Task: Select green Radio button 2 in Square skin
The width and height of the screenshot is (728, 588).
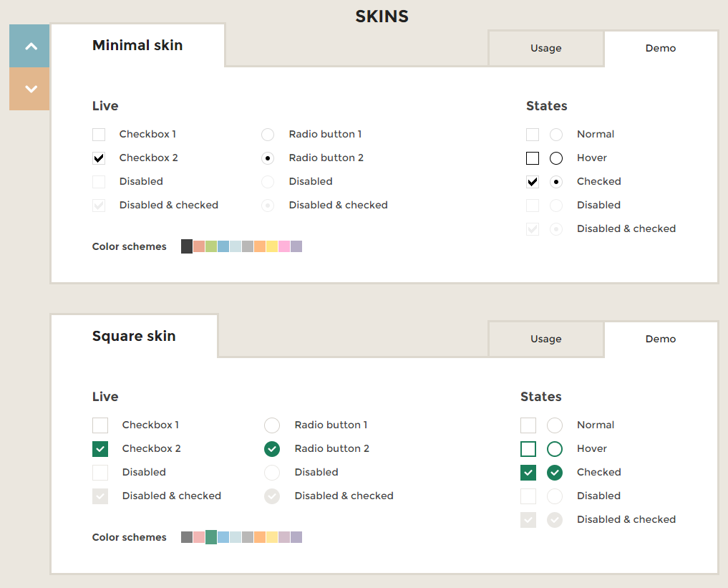Action: pyautogui.click(x=272, y=449)
